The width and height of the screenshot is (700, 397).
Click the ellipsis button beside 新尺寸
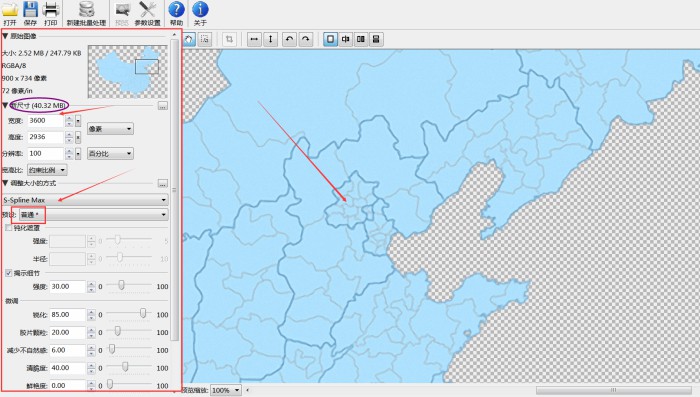coord(162,106)
